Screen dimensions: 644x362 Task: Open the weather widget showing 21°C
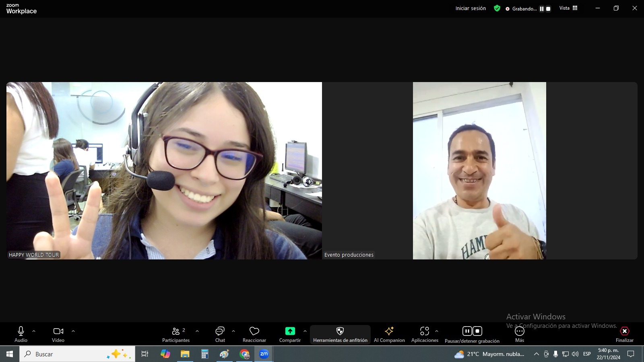pyautogui.click(x=489, y=354)
